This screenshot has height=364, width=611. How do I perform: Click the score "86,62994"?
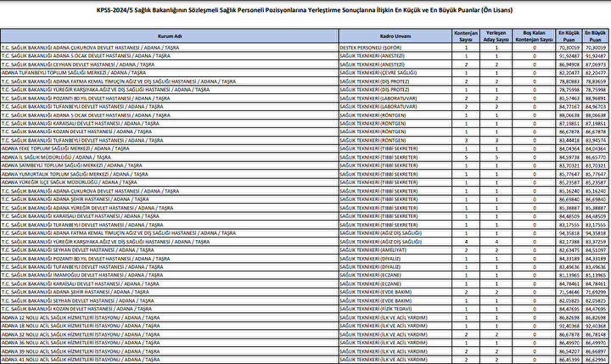coord(595,360)
